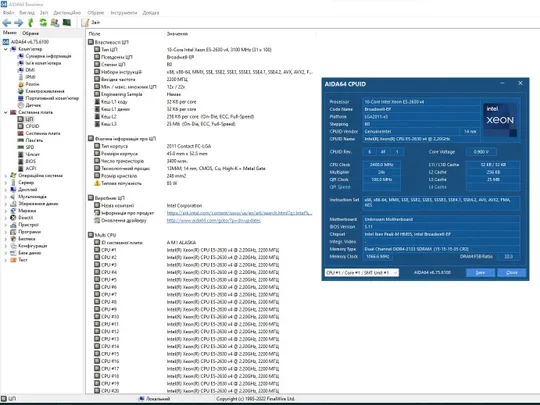Collapse the Комп'ютер tree node
Image resolution: width=540 pixels, height=405 pixels.
pos(6,49)
